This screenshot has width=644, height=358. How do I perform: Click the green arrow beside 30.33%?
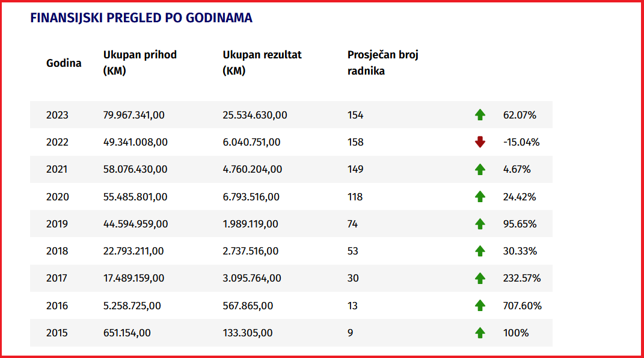click(x=480, y=251)
